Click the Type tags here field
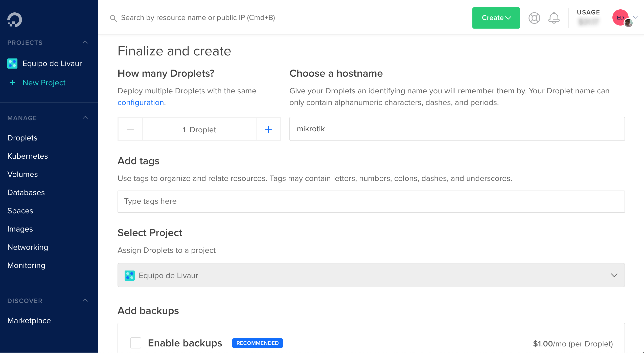644x353 pixels. (371, 202)
